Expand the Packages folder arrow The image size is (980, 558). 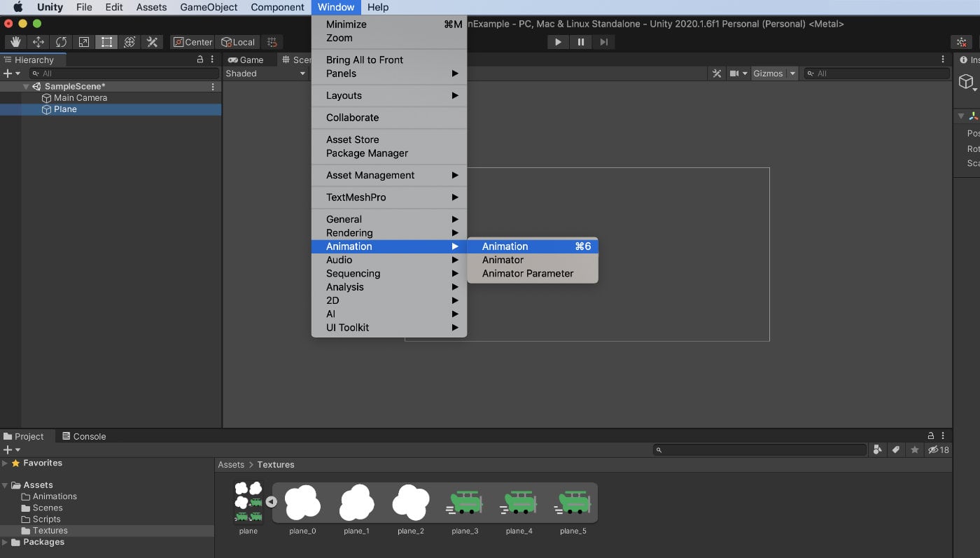click(6, 543)
